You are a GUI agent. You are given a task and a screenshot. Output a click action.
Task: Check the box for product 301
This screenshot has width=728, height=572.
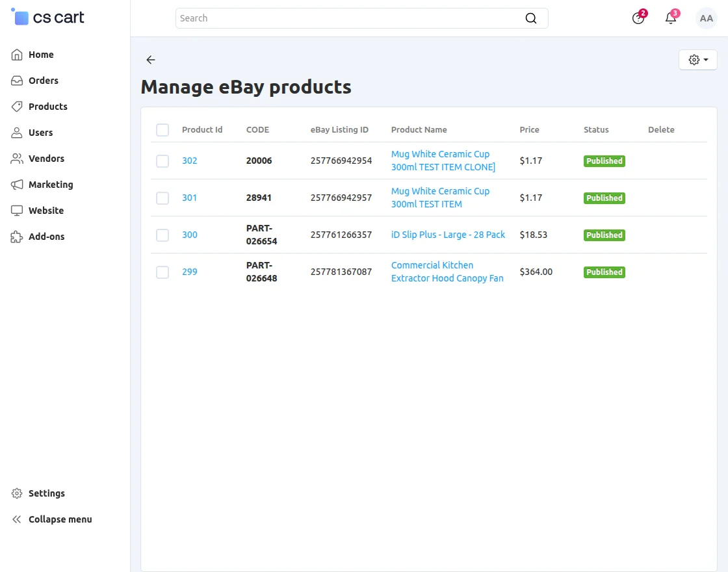[162, 198]
